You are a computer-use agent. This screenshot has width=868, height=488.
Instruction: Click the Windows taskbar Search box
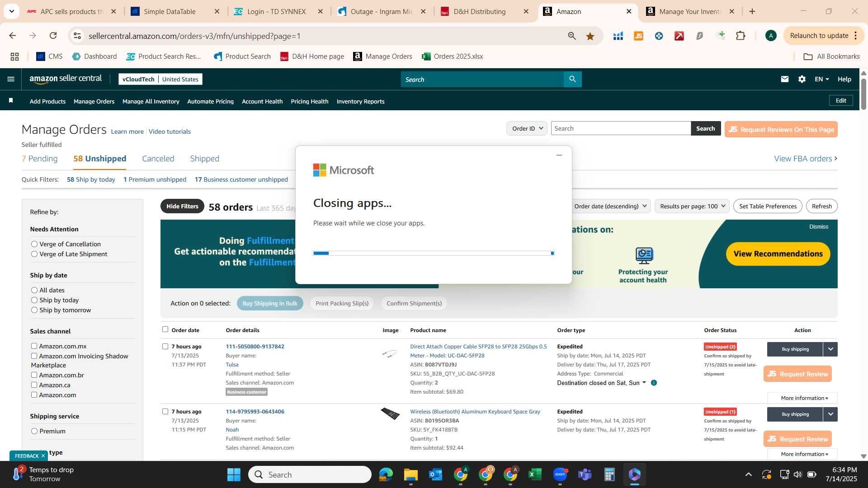(310, 474)
